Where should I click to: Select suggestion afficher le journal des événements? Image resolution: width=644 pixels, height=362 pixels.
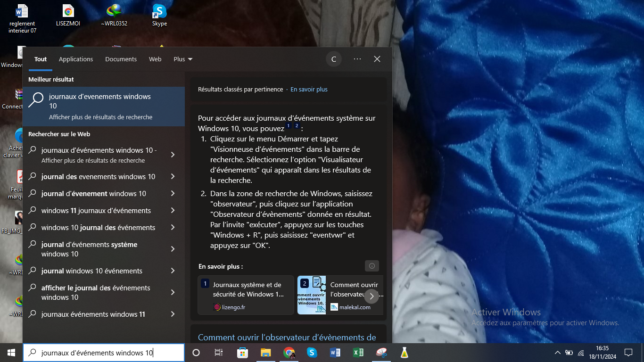[x=96, y=292]
